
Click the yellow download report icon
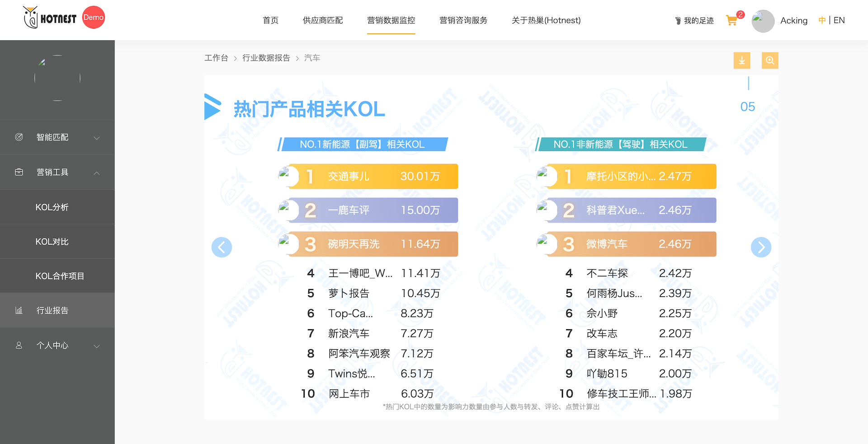pos(741,61)
